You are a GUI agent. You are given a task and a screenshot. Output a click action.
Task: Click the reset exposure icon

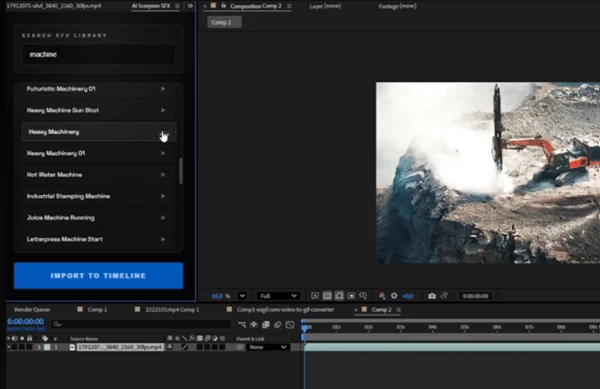(x=394, y=296)
